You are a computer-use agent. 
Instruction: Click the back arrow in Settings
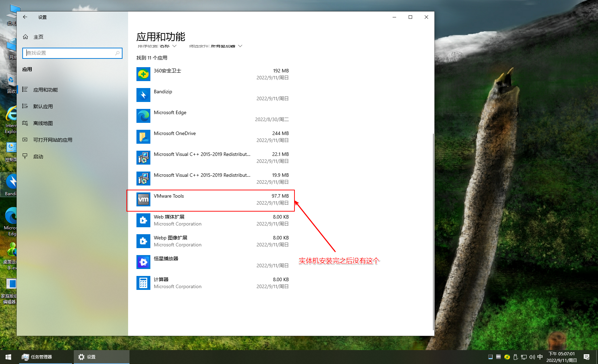click(25, 17)
